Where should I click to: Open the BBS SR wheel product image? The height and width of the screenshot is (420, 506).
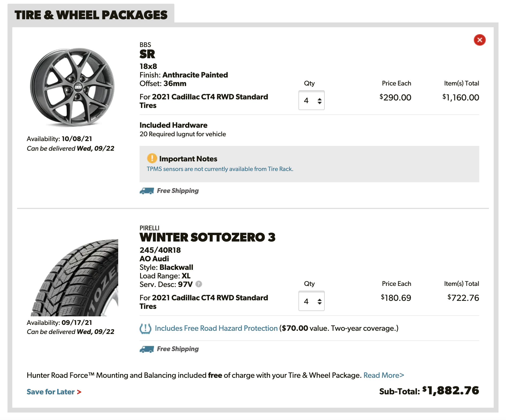(72, 87)
